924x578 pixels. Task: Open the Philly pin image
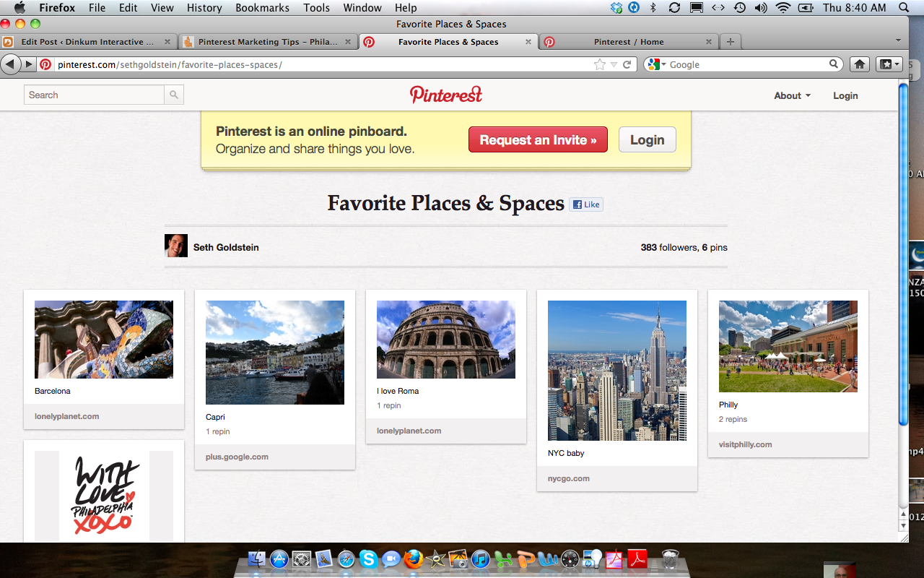click(788, 346)
